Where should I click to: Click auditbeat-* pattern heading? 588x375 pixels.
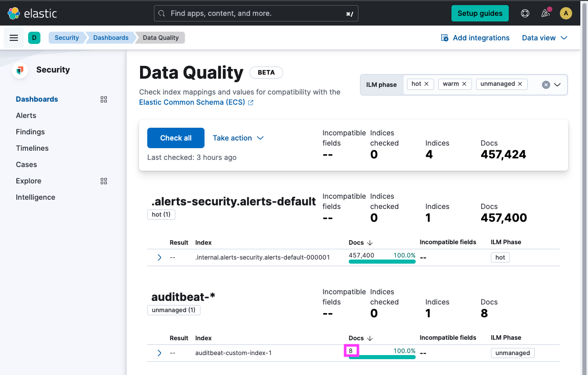coord(183,297)
